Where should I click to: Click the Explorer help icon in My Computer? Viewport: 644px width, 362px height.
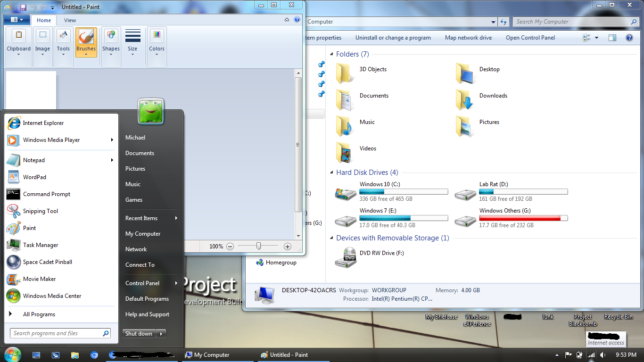[x=629, y=38]
